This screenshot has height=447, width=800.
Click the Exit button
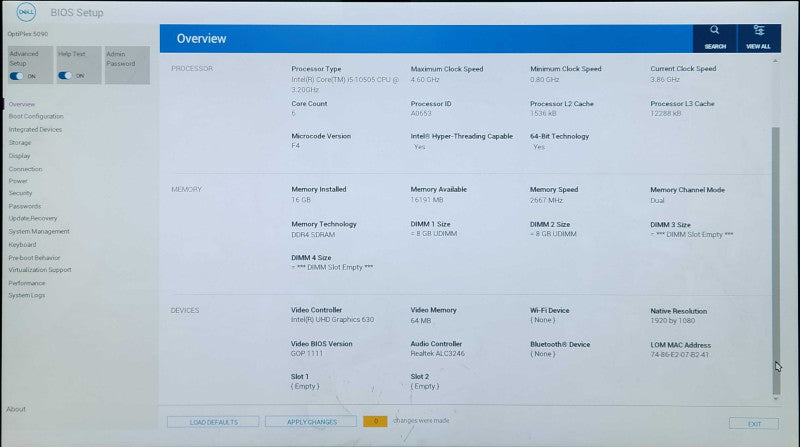[754, 424]
